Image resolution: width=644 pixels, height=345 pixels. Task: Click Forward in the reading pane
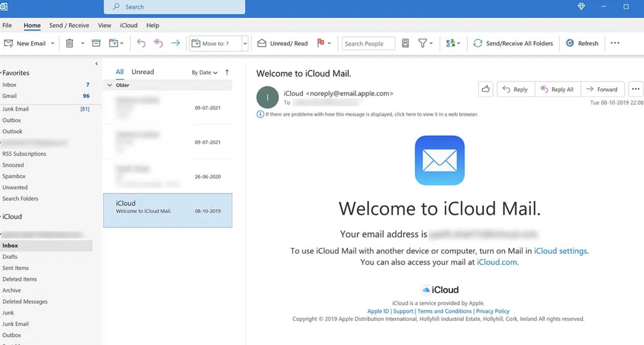602,89
